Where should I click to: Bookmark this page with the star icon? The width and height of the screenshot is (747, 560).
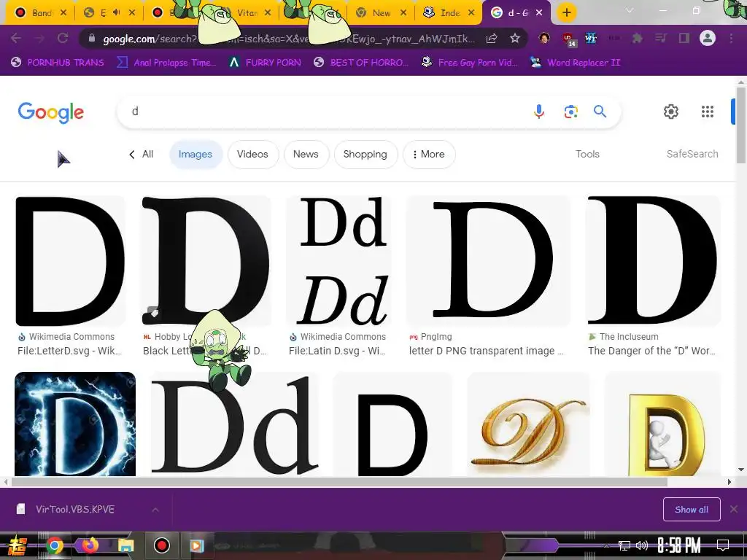click(514, 38)
